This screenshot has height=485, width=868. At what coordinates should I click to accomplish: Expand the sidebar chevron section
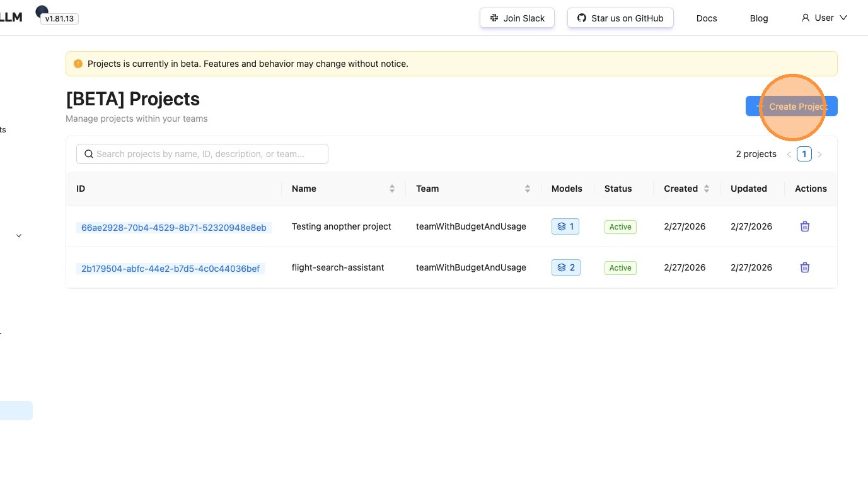click(x=19, y=236)
